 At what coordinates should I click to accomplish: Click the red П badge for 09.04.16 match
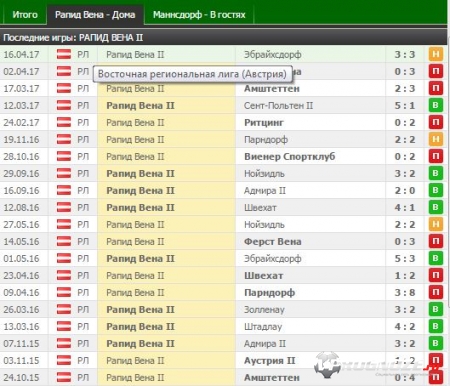pos(436,292)
